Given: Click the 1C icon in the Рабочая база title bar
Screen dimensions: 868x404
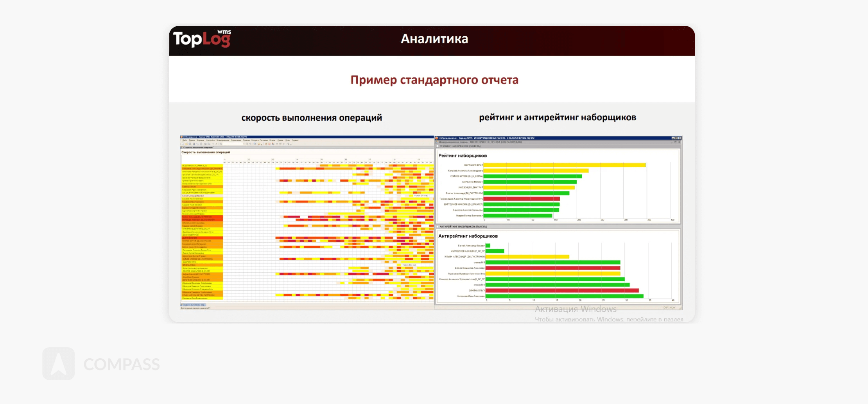Looking at the screenshot, I should 181,137.
